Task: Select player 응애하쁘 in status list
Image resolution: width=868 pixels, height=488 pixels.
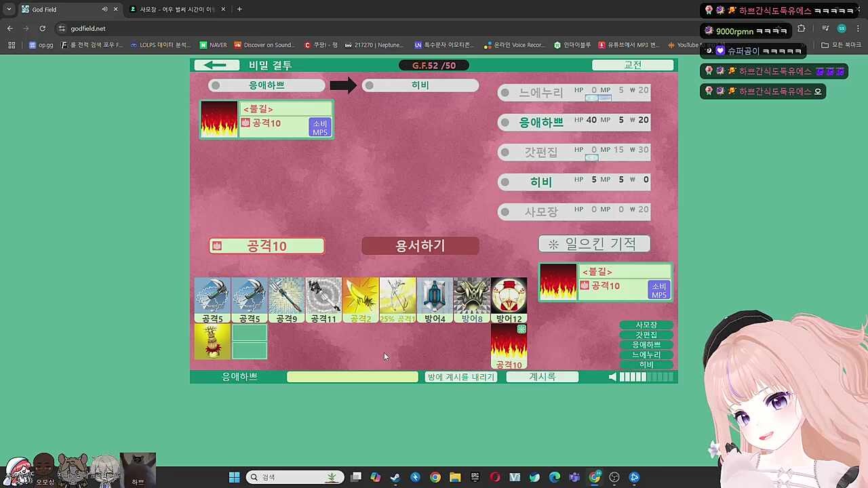Action: click(574, 123)
